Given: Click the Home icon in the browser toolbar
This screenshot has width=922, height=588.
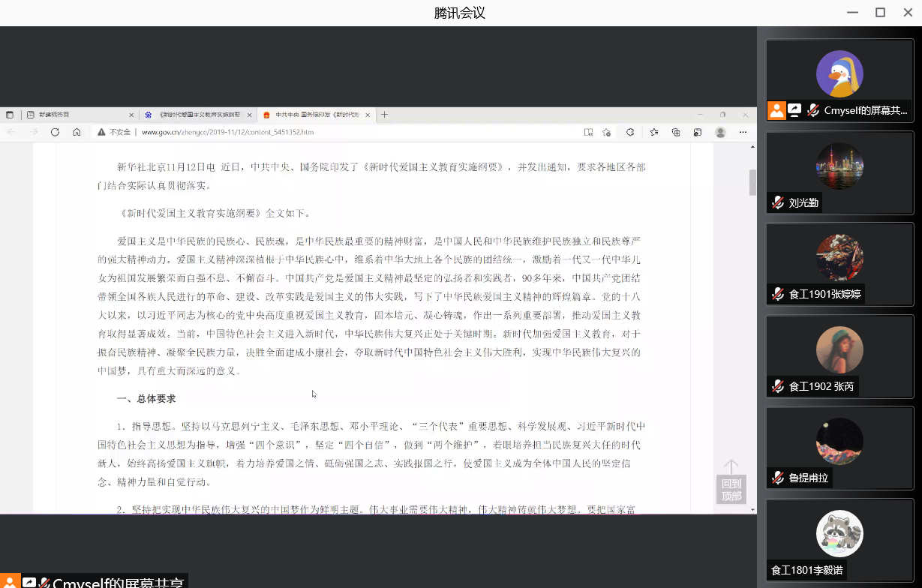Looking at the screenshot, I should coord(78,132).
